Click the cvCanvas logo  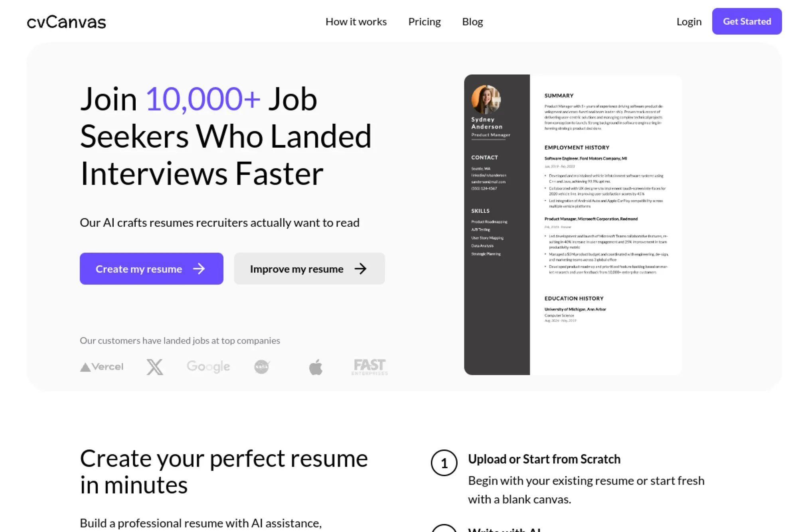click(66, 22)
